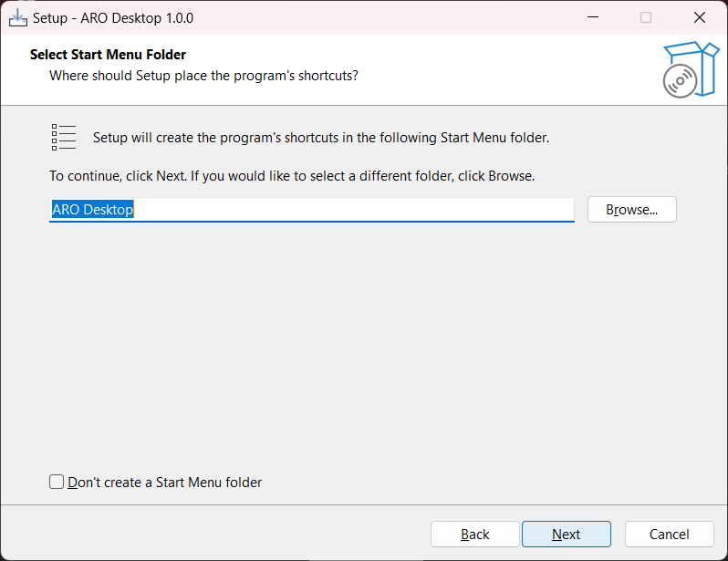Go Back to previous setup step
Viewport: 728px width, 561px height.
click(x=474, y=534)
